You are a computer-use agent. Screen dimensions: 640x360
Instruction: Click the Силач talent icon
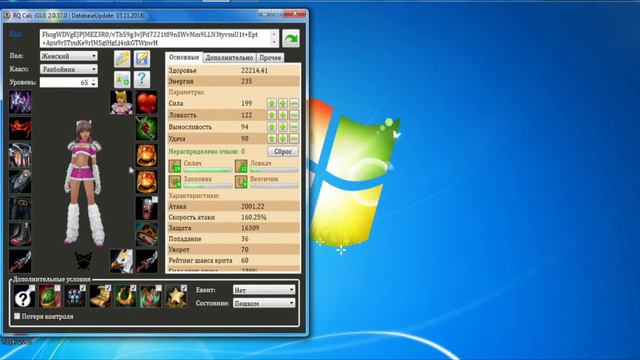[x=175, y=166]
